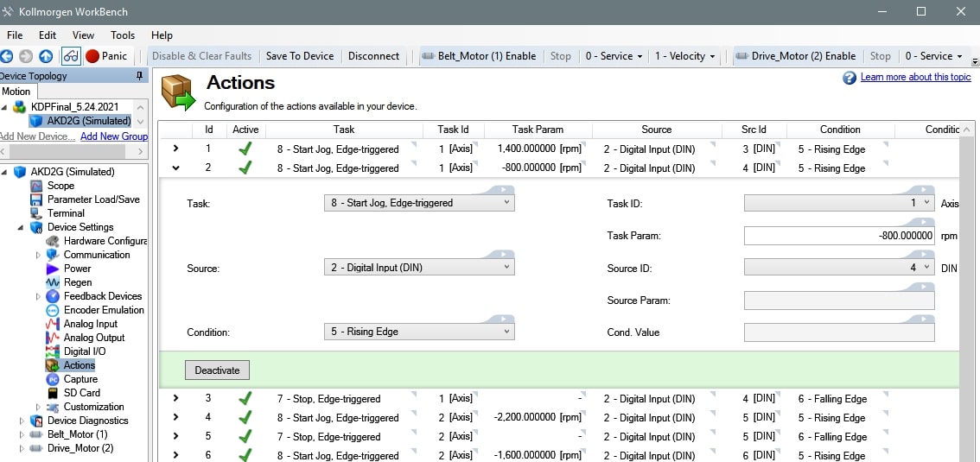Switch to the Motion tab
Image resolution: width=980 pixels, height=462 pixels.
tap(16, 92)
